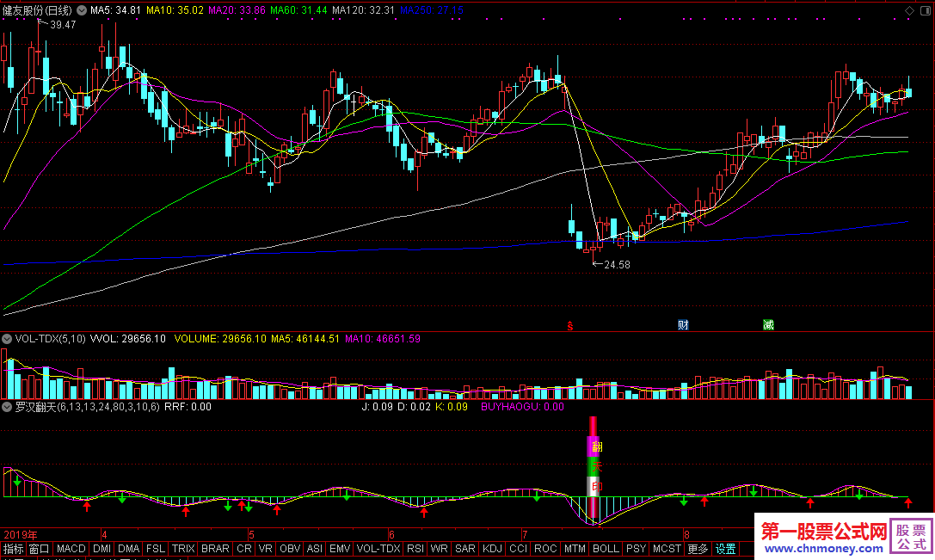This screenshot has width=935, height=560.
Task: Open the 设置 settings button
Action: (x=726, y=549)
